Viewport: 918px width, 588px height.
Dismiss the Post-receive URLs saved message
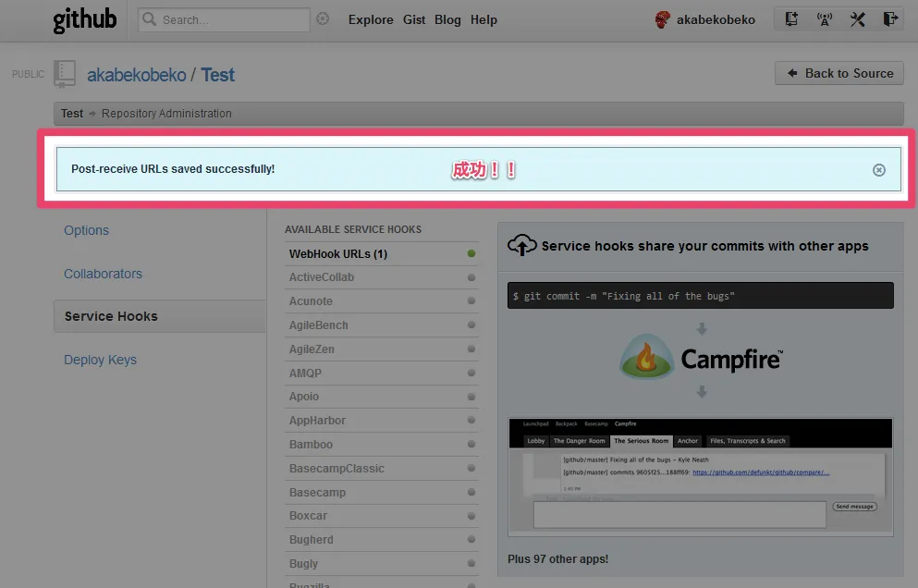click(879, 170)
